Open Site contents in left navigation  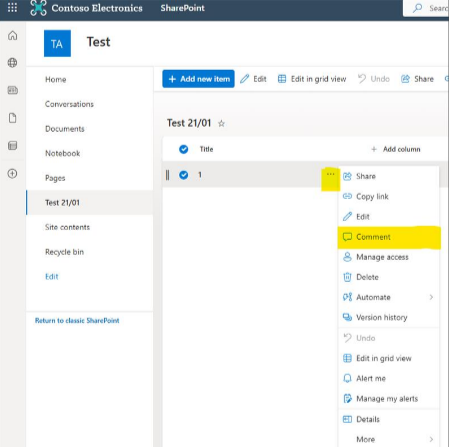pos(67,227)
